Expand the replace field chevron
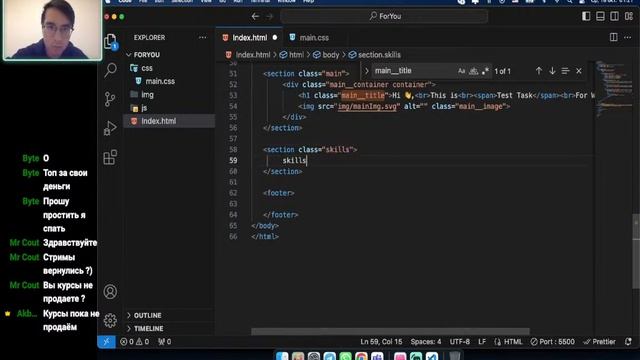The width and height of the screenshot is (640, 360). 367,71
